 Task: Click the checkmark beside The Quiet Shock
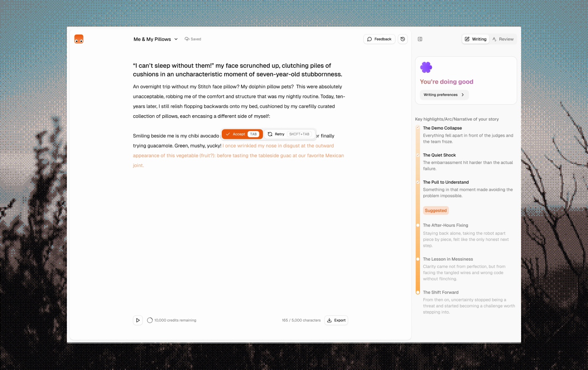[x=418, y=155]
